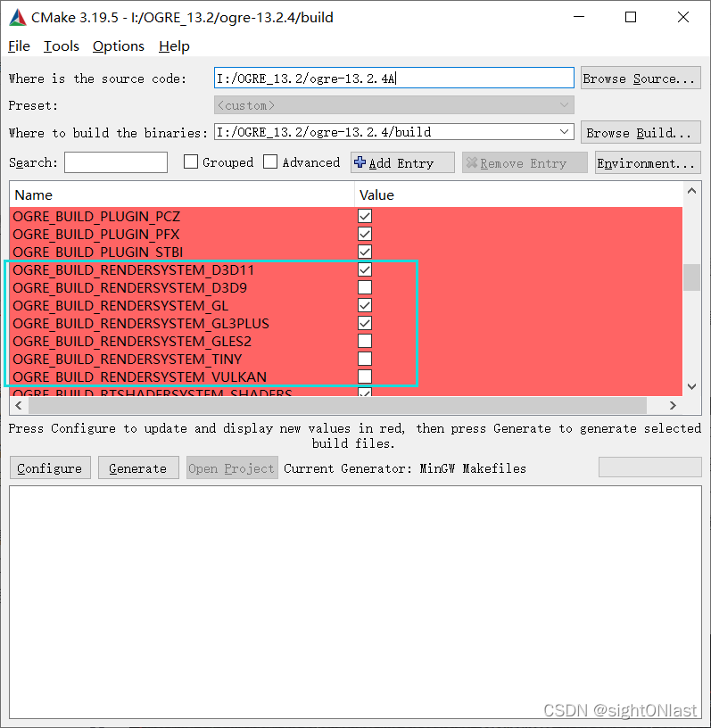
Task: Select OGRE_BUILD_RENDERSYSTEM_D3D11 entry name
Action: pyautogui.click(x=134, y=270)
